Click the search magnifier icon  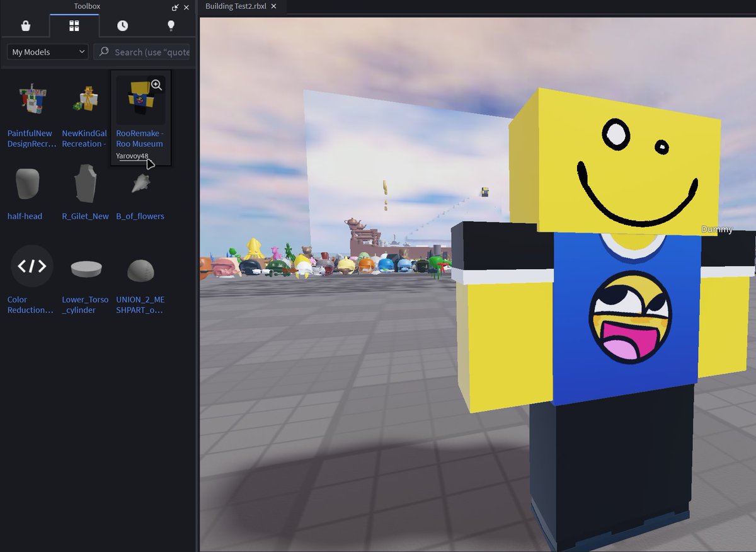point(105,52)
